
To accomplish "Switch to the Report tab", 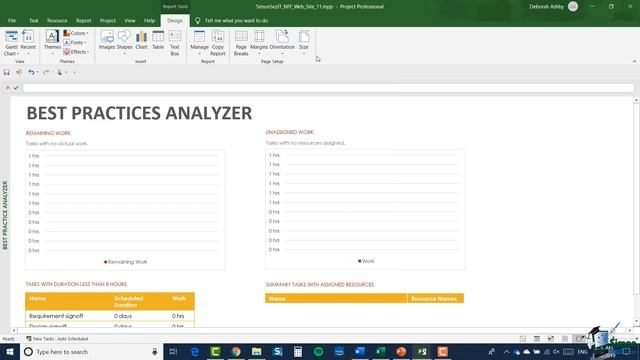I will (x=83, y=20).
